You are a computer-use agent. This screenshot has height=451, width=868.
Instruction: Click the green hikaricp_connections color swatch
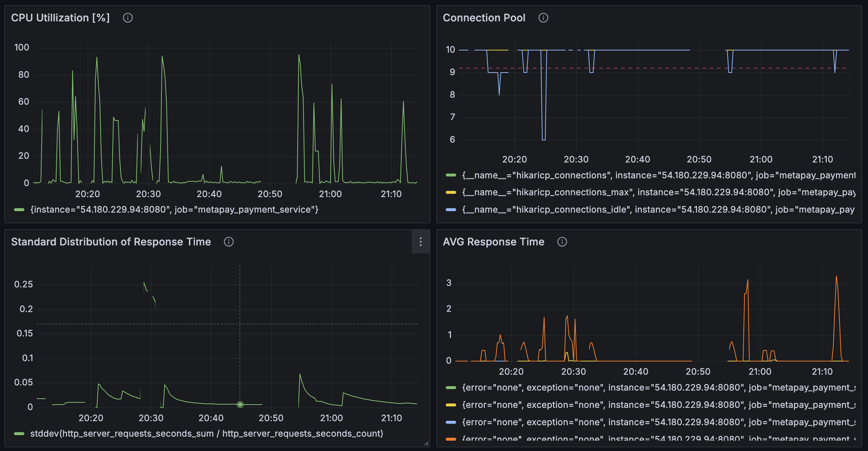(x=451, y=175)
